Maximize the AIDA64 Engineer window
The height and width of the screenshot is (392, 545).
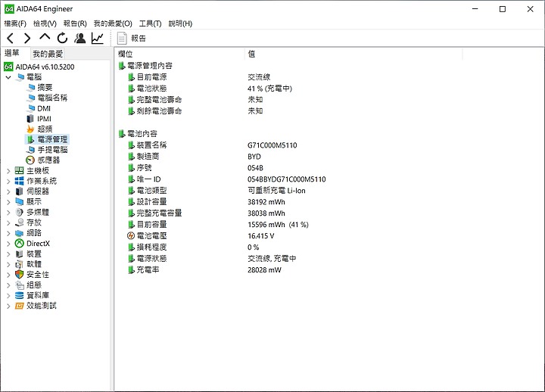pos(503,9)
